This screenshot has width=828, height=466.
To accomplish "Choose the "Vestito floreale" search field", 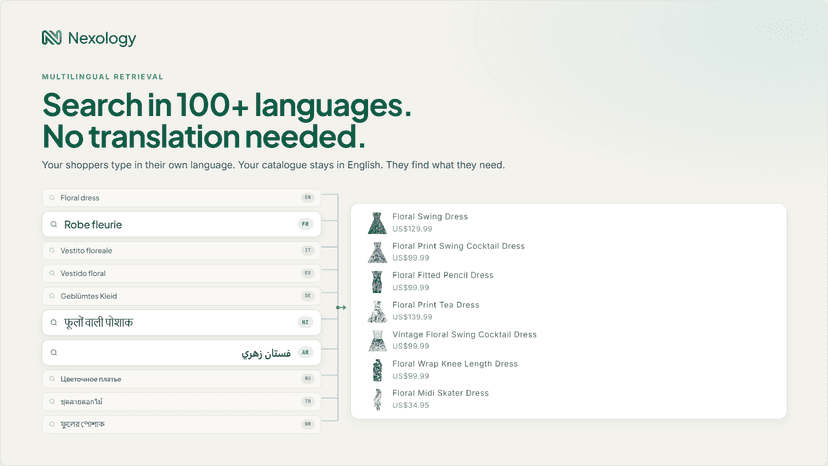I will pos(181,250).
